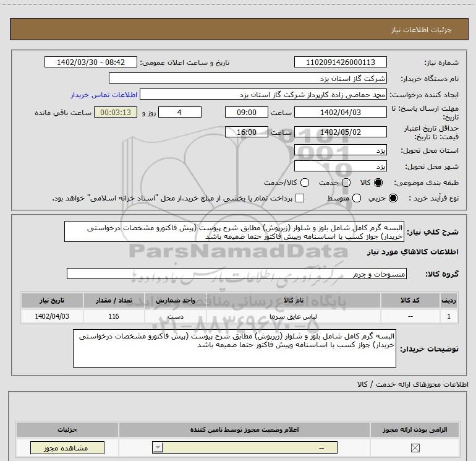The height and width of the screenshot is (461, 476).
Task: Click the price validity date 1402/05/02 field
Action: click(x=340, y=132)
